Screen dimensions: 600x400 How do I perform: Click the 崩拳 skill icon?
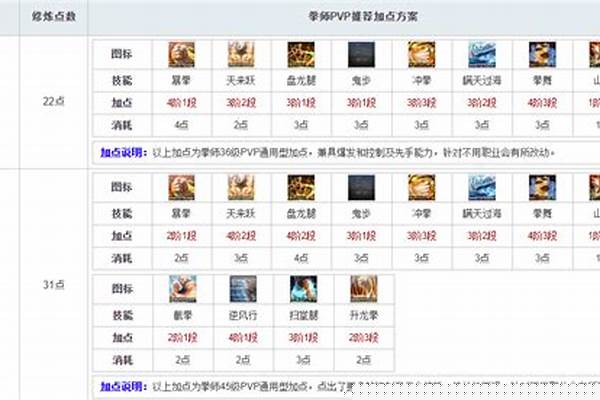183,289
